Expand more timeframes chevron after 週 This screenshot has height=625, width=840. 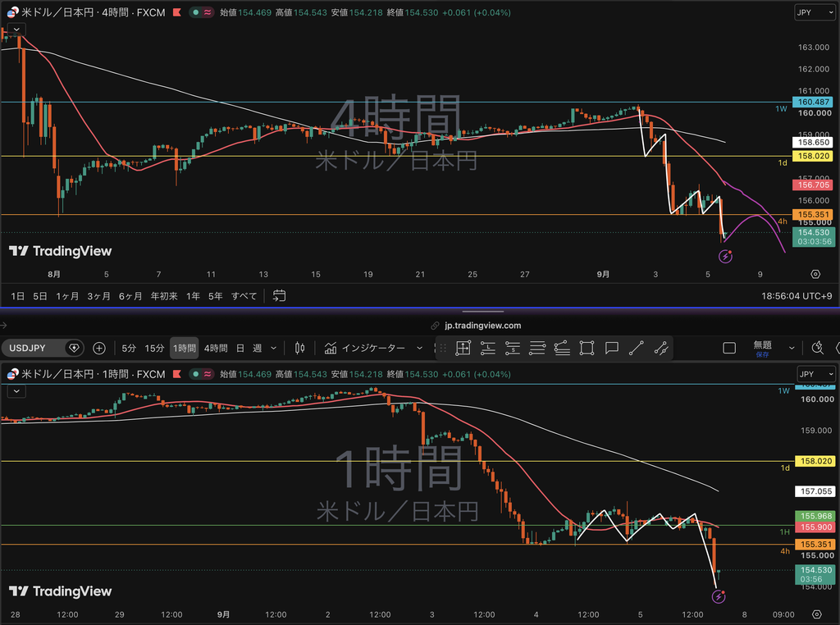coord(273,348)
